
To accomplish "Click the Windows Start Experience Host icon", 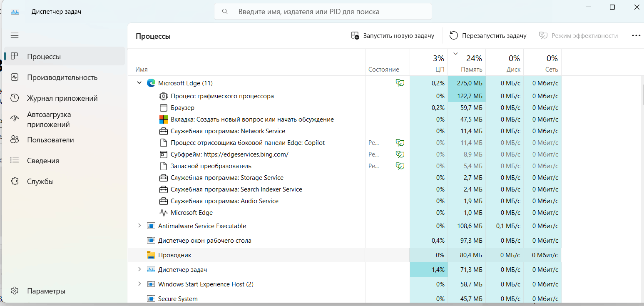I will pos(151,284).
